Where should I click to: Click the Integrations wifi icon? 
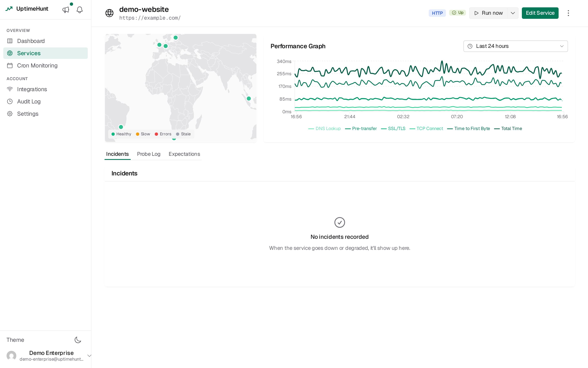point(10,89)
